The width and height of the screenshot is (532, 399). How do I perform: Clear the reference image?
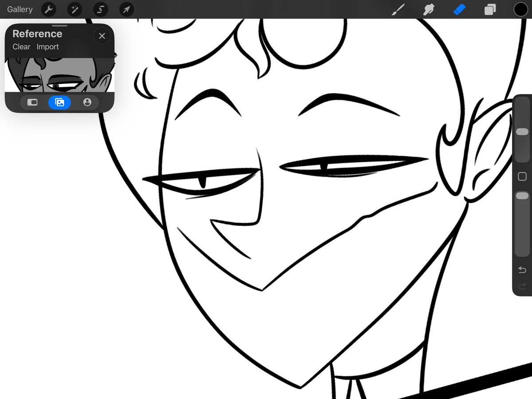pyautogui.click(x=21, y=47)
